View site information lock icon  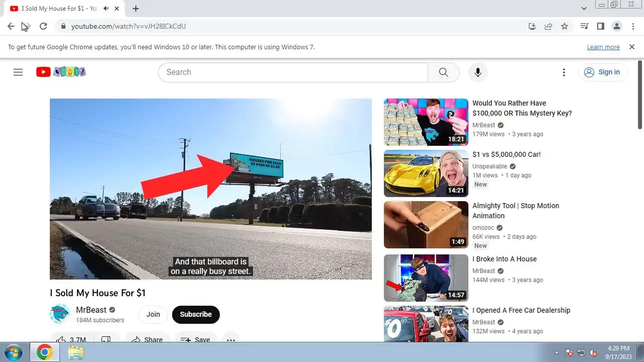[x=63, y=26]
